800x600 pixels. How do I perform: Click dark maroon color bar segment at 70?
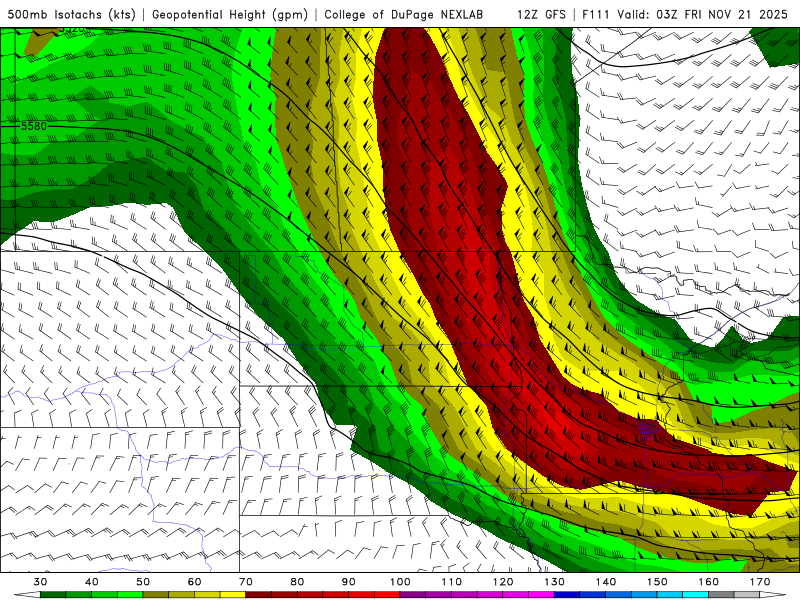259,595
